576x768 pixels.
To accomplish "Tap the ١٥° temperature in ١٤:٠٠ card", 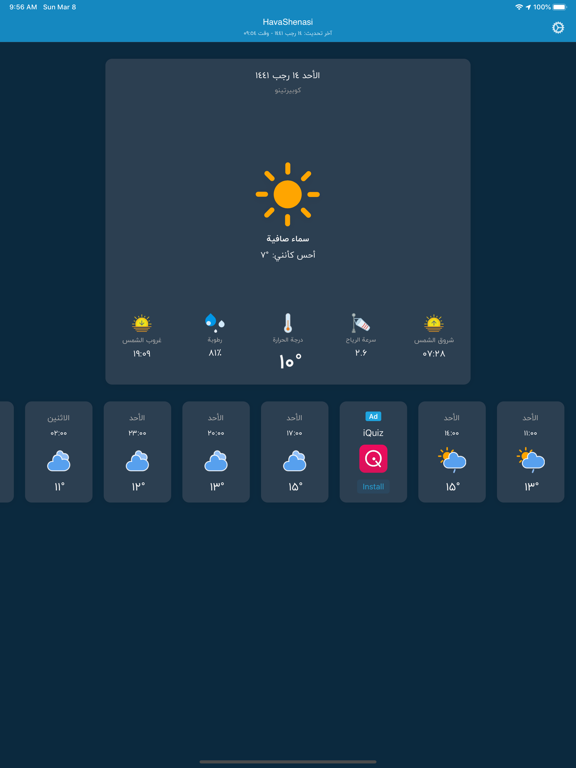I will (453, 486).
